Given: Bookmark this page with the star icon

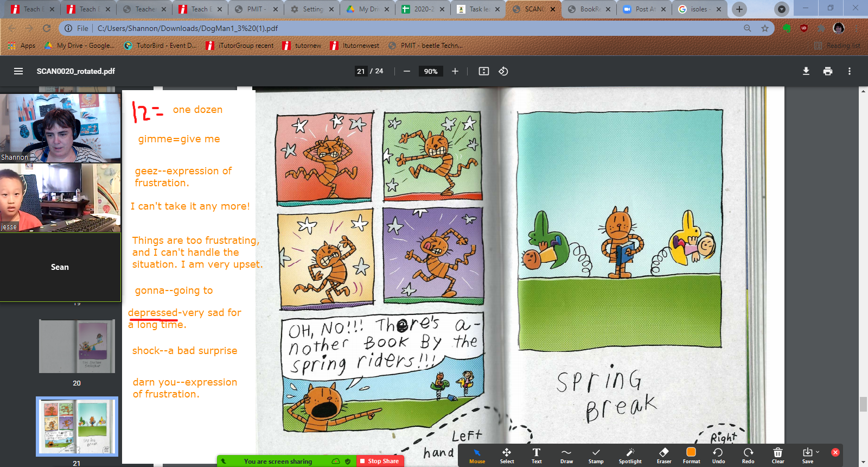Looking at the screenshot, I should (765, 28).
